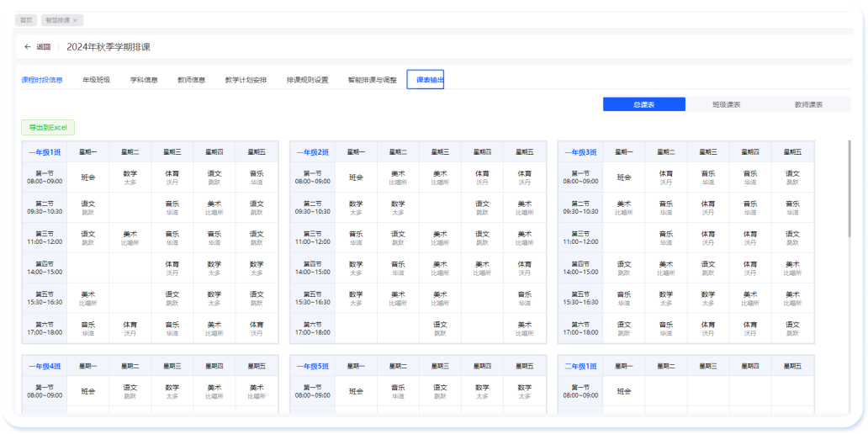Screen dimensions: 868x434
Task: Go to the 年级班级 tab
Action: point(96,80)
